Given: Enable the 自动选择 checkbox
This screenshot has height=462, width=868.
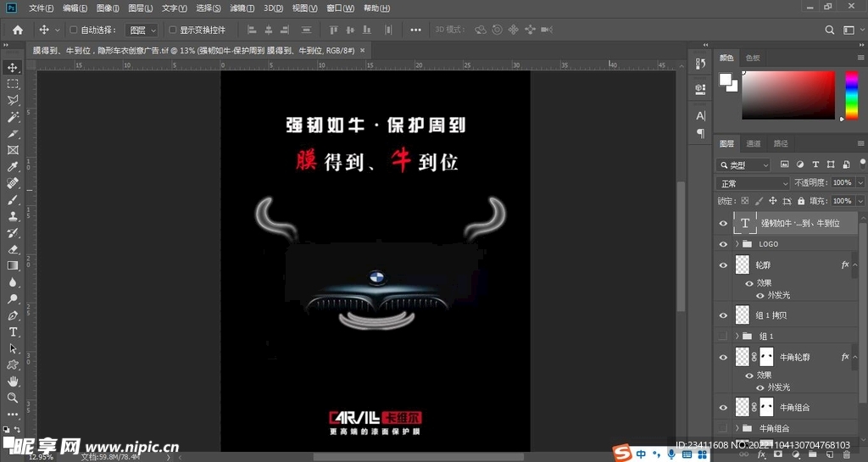Looking at the screenshot, I should click(x=73, y=30).
